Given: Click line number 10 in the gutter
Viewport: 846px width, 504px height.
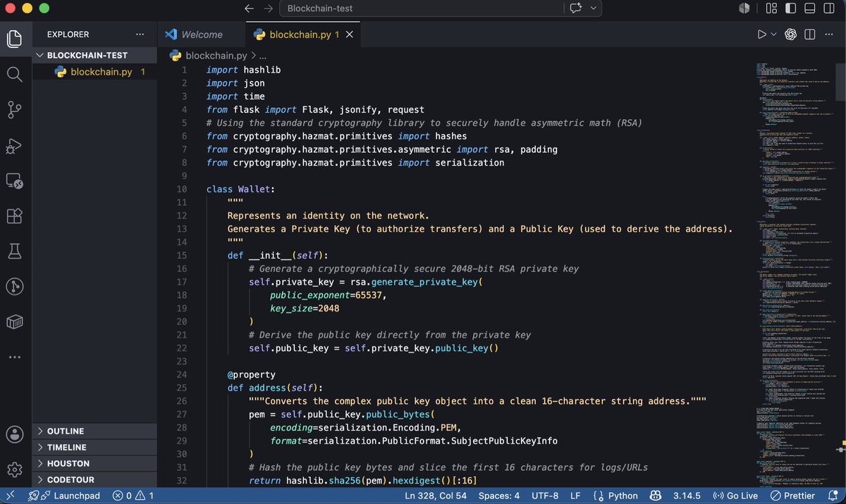Looking at the screenshot, I should (182, 189).
